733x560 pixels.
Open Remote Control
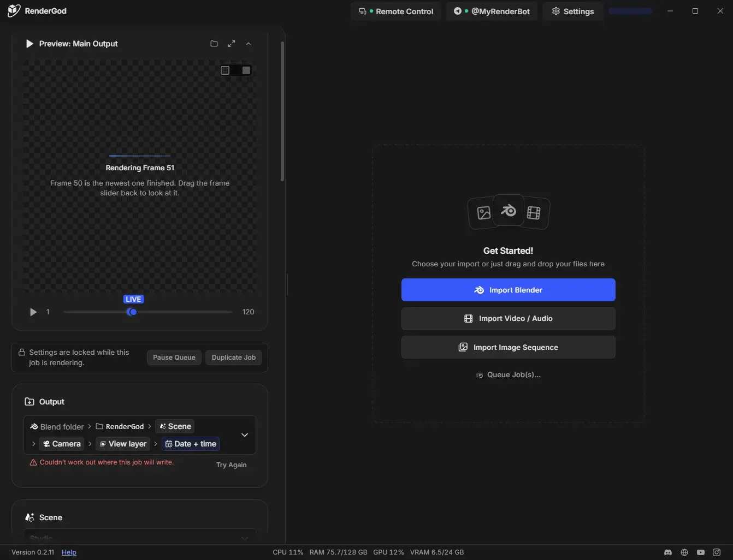point(396,11)
